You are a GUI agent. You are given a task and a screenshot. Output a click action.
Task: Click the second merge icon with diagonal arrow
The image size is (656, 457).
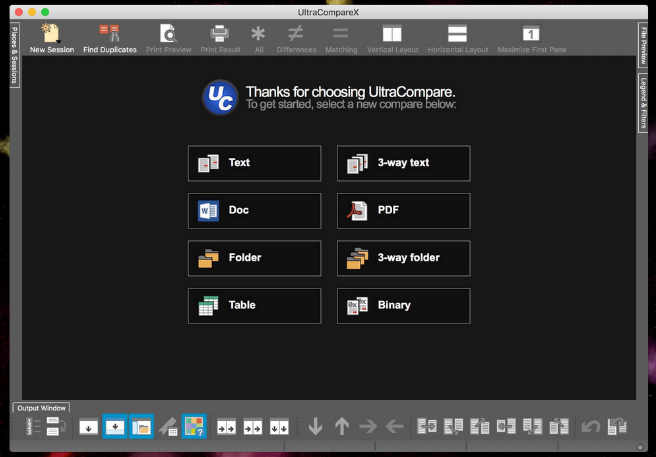point(453,426)
